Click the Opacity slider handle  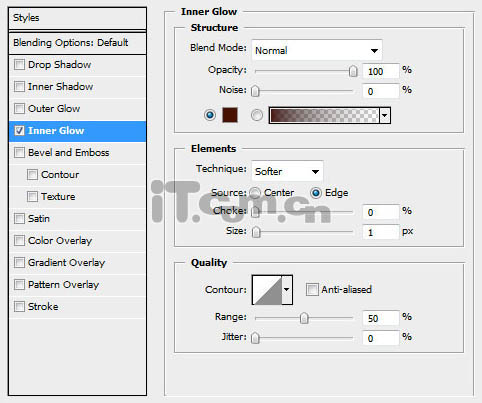[353, 71]
